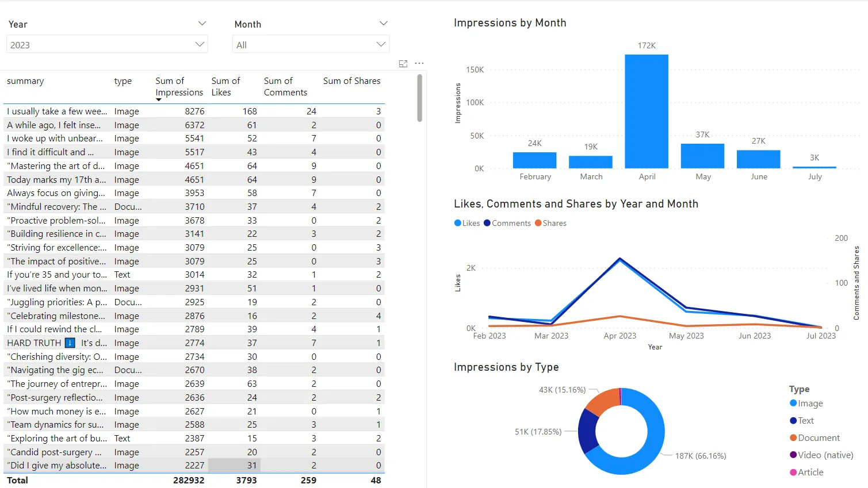Click the Text legend marker in Type legend
Screen dimensions: 868x488
(793, 421)
